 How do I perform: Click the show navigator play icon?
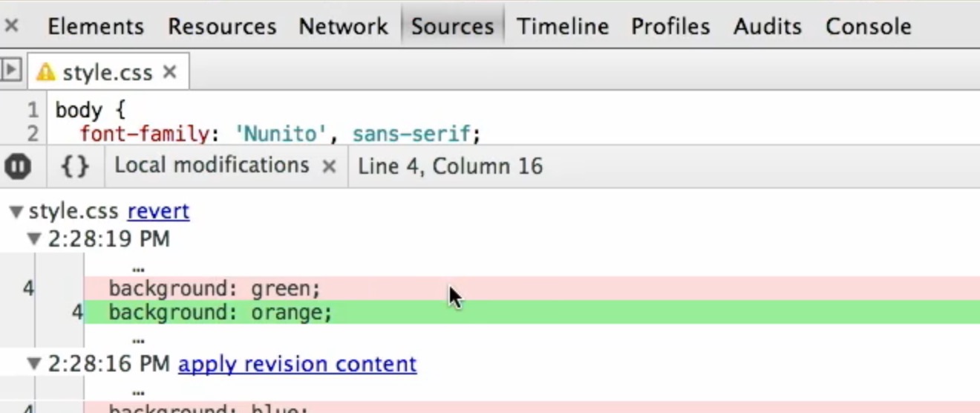10,71
